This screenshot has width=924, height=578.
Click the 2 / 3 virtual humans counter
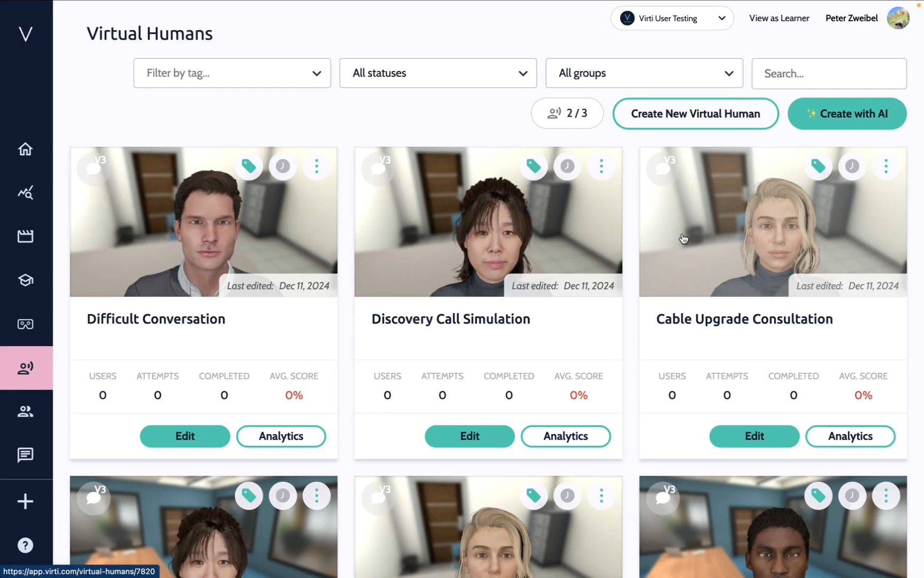point(567,113)
